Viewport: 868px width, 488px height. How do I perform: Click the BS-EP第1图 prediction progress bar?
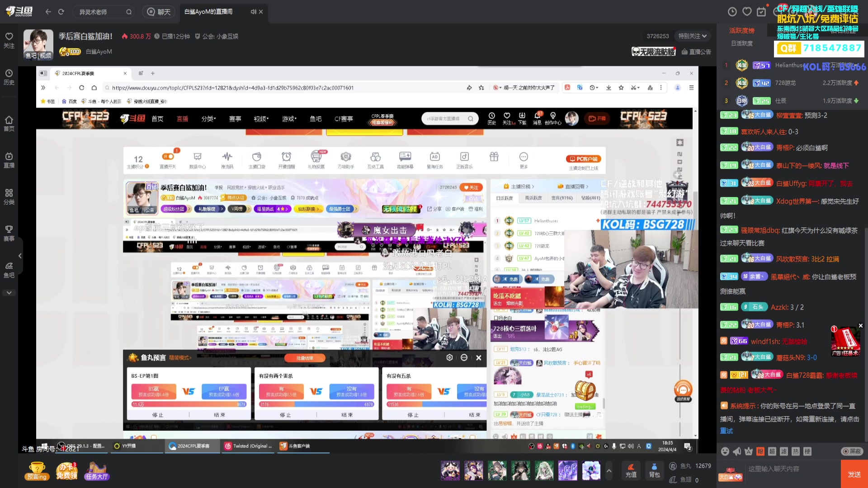[189, 404]
